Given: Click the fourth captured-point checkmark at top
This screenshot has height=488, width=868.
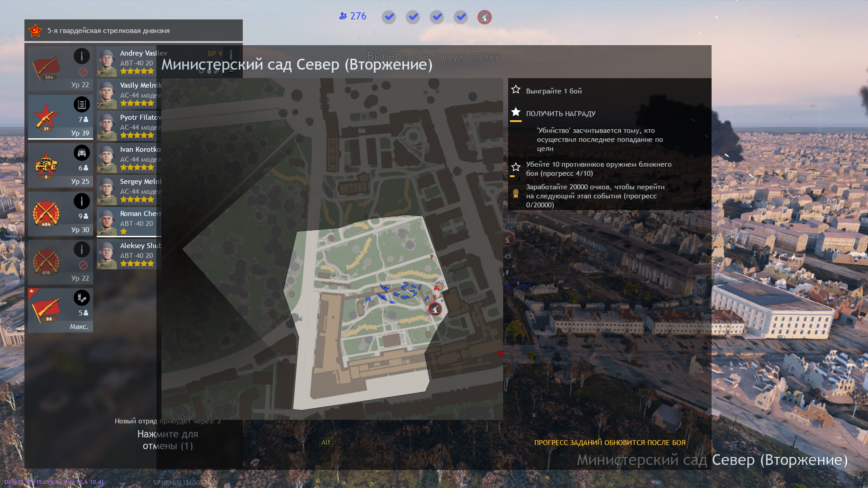Looking at the screenshot, I should (x=461, y=17).
